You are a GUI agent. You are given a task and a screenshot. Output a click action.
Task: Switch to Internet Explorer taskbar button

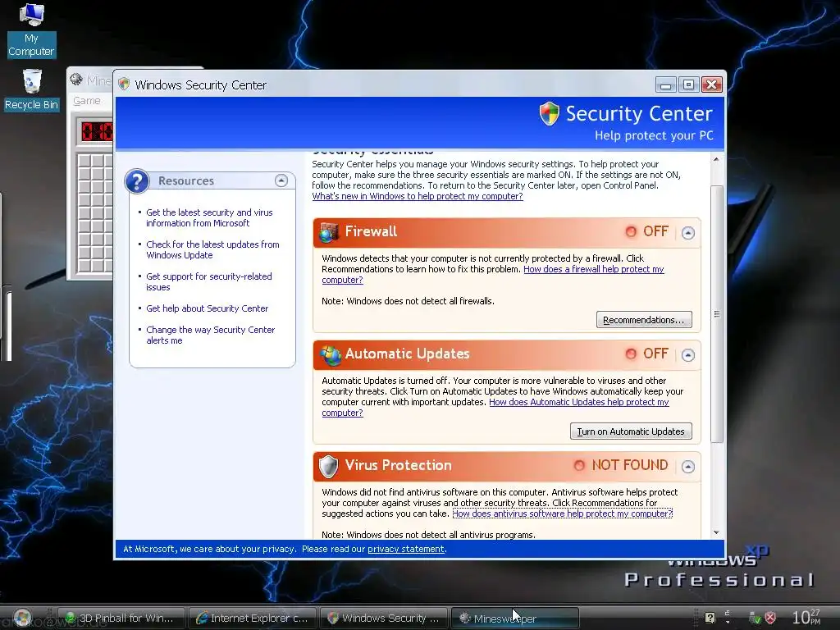253,619
